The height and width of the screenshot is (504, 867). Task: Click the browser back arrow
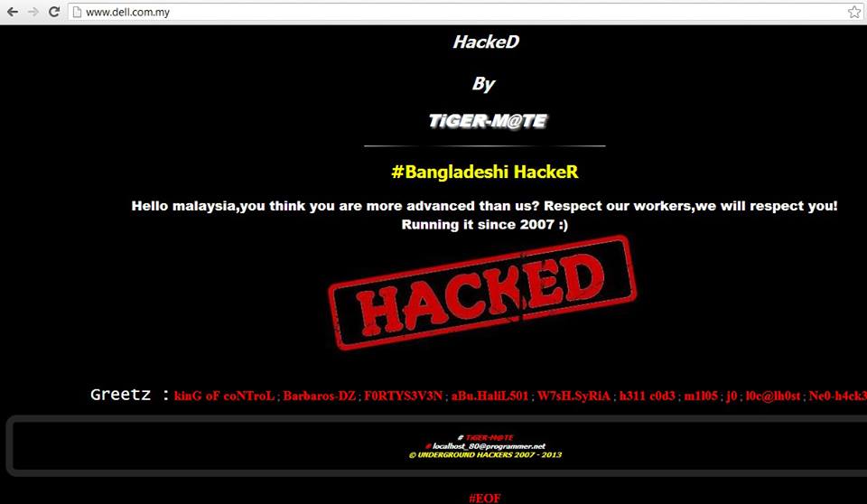tap(13, 12)
